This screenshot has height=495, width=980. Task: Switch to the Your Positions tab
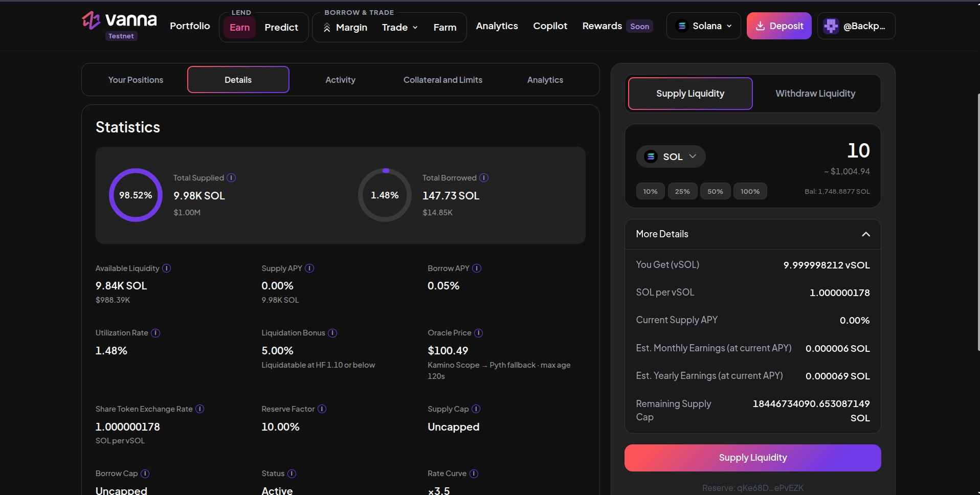point(136,80)
